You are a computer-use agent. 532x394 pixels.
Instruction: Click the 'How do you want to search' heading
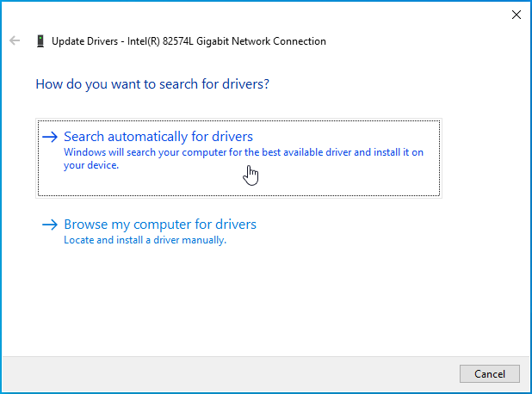tap(152, 84)
